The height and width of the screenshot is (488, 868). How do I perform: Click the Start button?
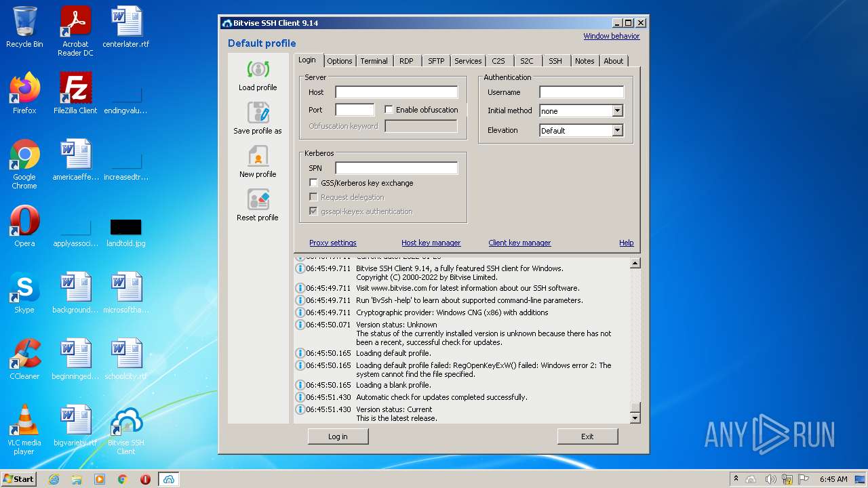pos(18,479)
